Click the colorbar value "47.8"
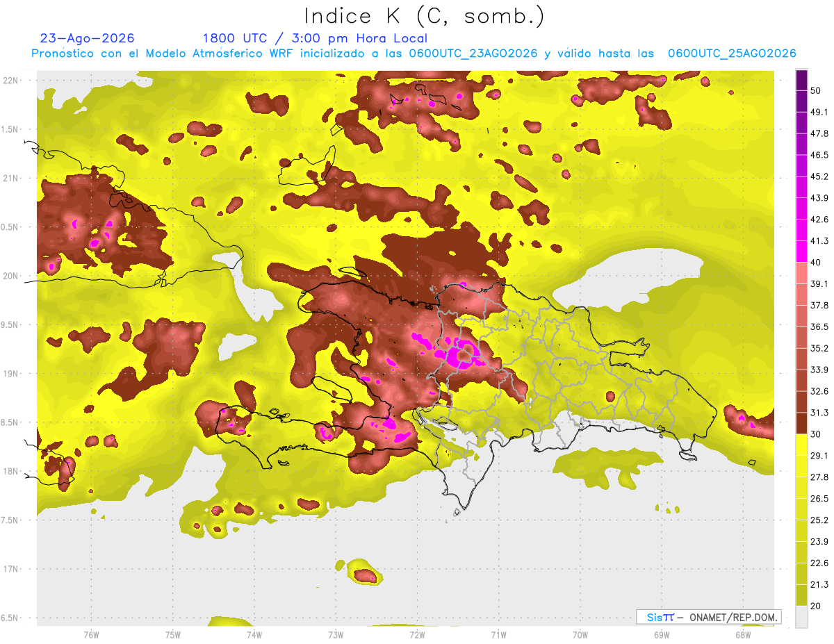 (x=819, y=133)
